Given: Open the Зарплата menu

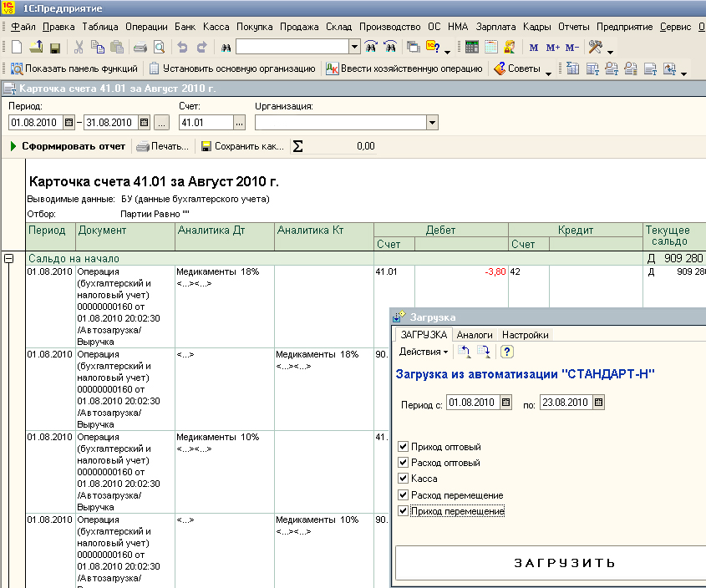Looking at the screenshot, I should (495, 27).
